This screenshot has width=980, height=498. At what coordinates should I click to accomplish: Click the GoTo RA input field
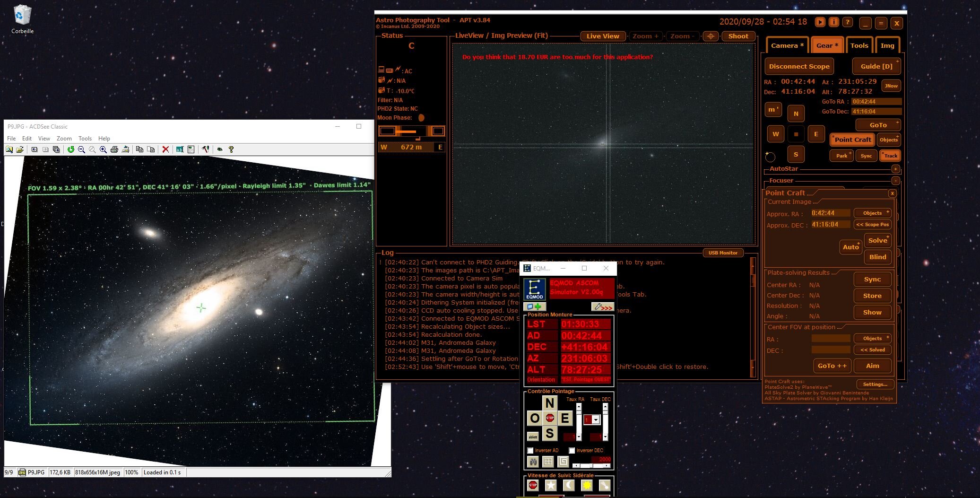coord(876,101)
